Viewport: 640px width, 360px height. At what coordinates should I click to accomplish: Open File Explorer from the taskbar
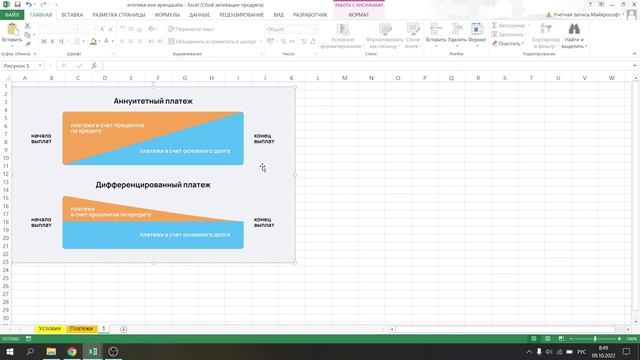(x=51, y=351)
